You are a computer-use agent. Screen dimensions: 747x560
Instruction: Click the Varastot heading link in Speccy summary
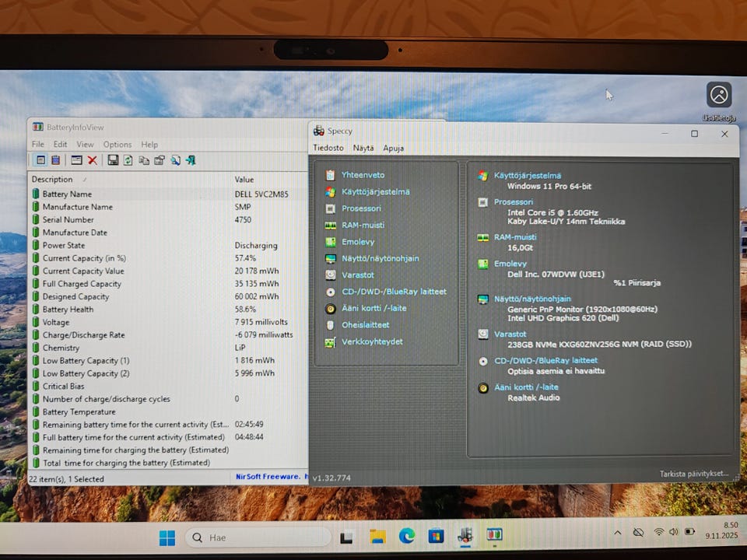[x=510, y=334]
